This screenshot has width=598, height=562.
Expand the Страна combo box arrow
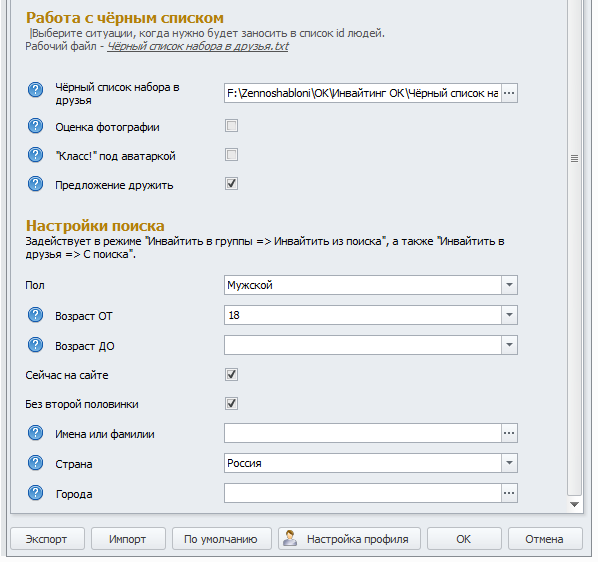tap(509, 463)
